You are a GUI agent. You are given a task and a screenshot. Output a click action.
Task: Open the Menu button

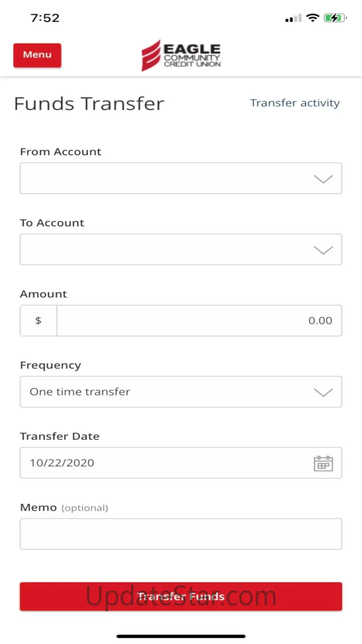coord(37,55)
